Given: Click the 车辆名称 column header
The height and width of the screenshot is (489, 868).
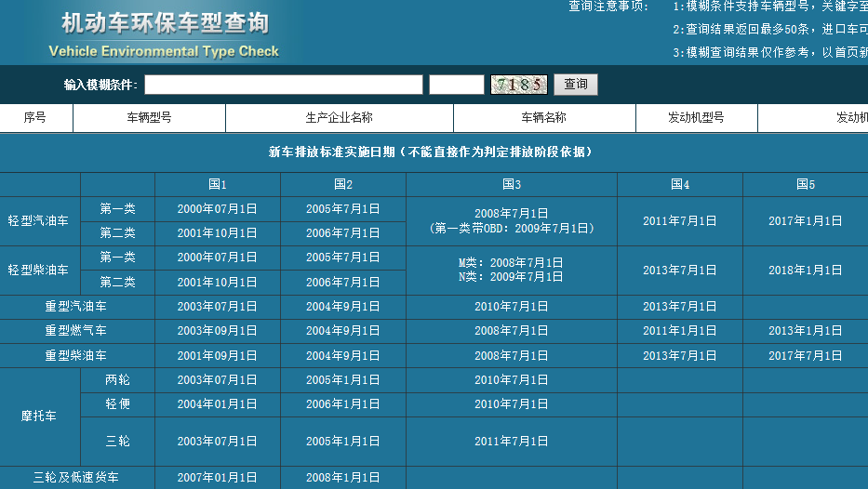Looking at the screenshot, I should click(x=544, y=117).
